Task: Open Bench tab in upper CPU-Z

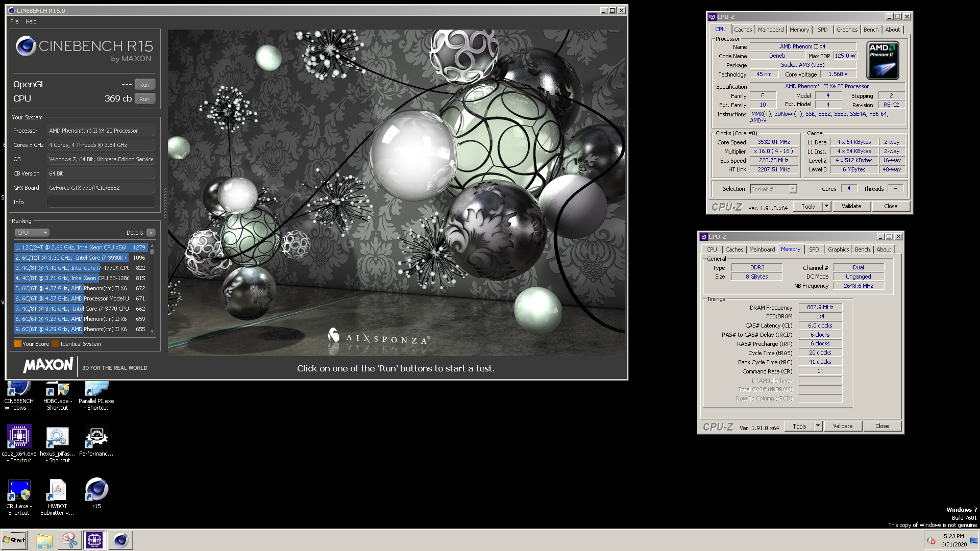Action: pos(871,30)
